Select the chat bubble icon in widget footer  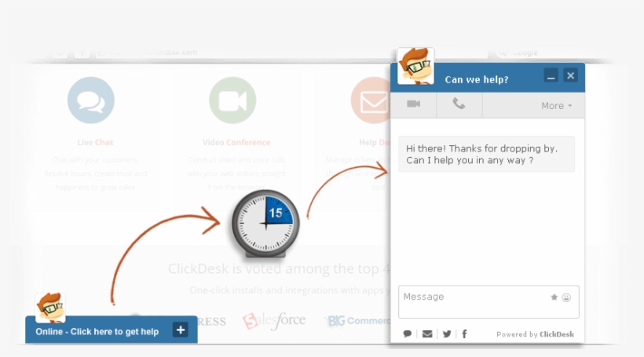[408, 334]
